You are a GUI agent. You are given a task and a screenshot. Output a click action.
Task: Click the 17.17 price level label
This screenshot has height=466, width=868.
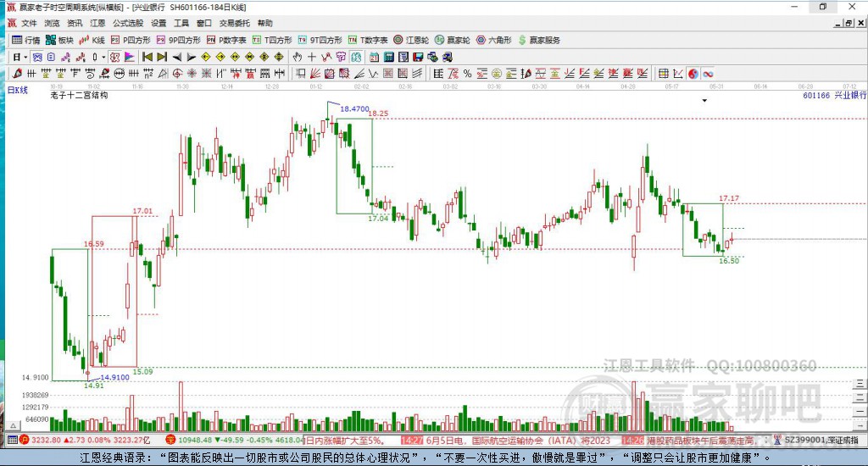coord(728,198)
